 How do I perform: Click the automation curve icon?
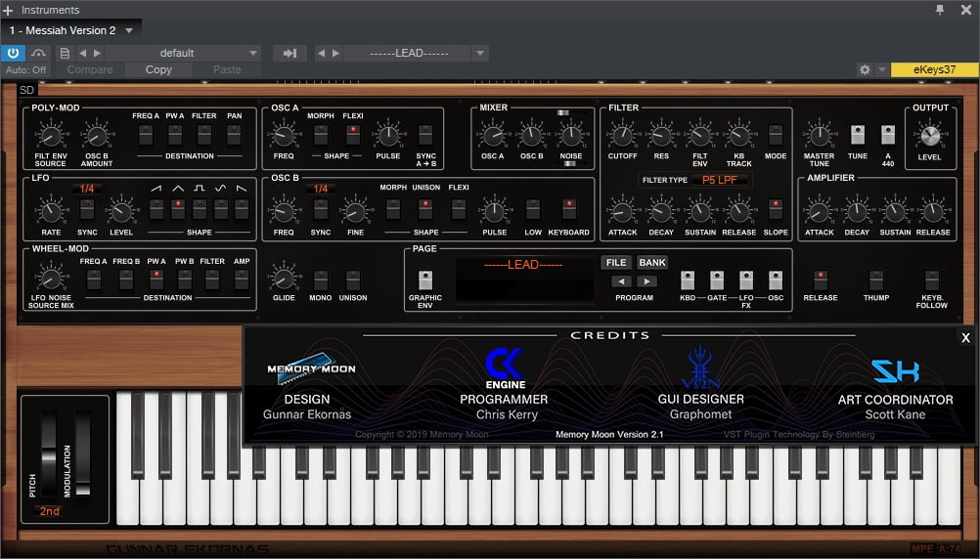tap(38, 53)
